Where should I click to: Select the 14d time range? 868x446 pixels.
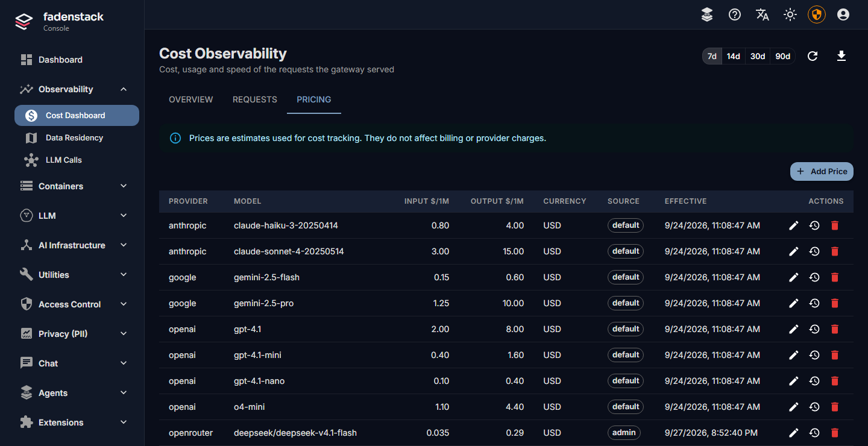[733, 56]
